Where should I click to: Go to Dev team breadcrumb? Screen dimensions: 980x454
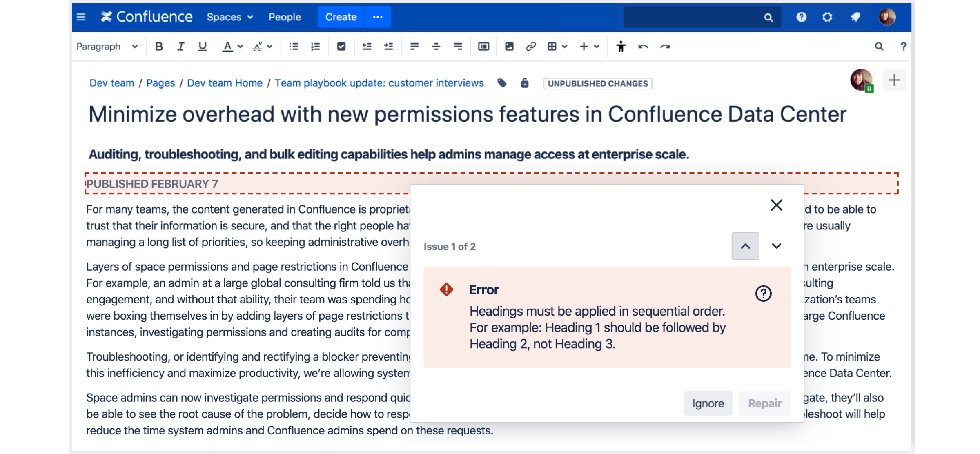(x=111, y=83)
